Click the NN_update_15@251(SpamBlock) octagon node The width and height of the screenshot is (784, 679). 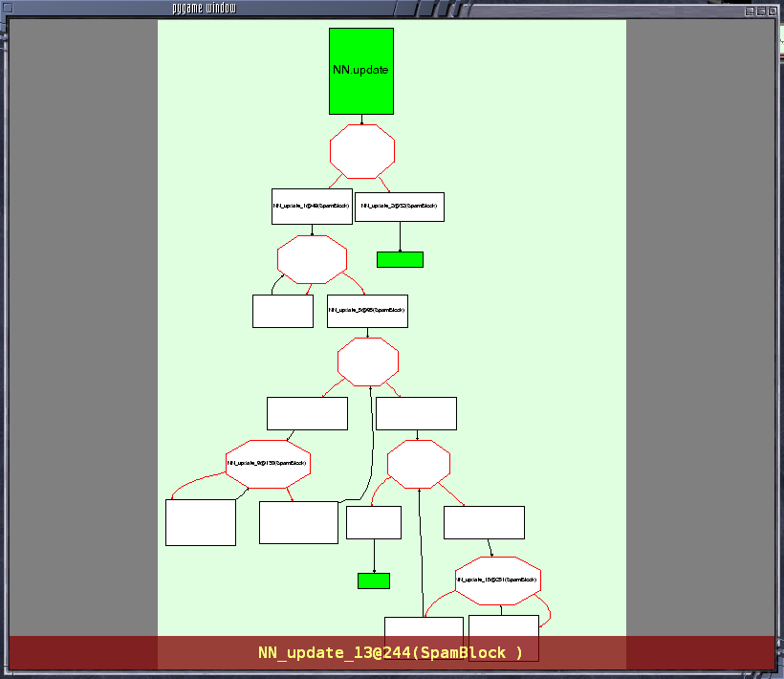[498, 580]
